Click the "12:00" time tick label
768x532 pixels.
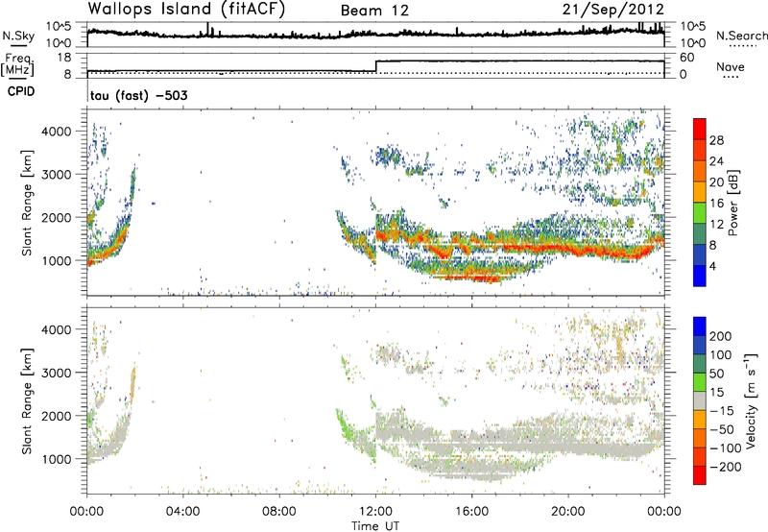click(375, 512)
